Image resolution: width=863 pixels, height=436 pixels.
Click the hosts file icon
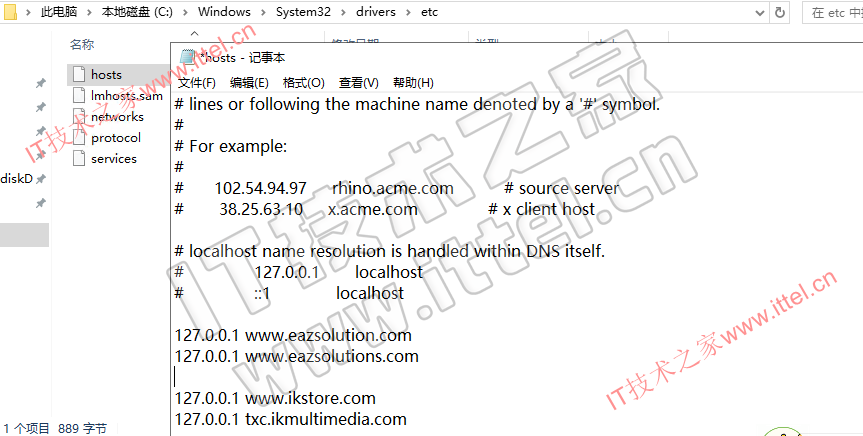[x=79, y=74]
